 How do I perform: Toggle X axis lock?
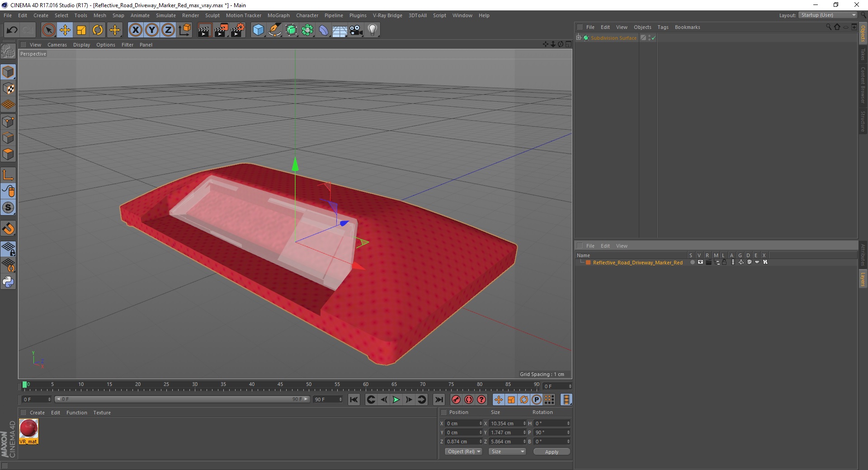(x=135, y=30)
